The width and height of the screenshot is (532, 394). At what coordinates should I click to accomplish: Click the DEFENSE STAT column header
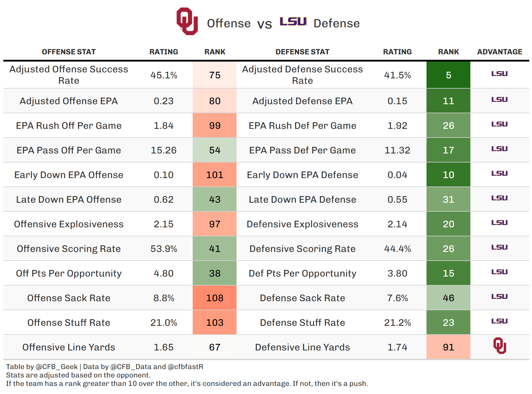302,52
